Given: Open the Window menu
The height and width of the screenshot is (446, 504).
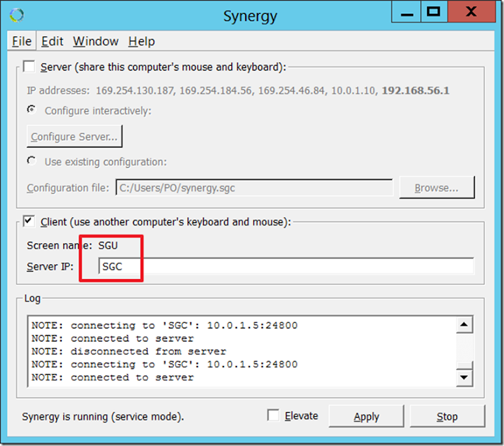Looking at the screenshot, I should coord(96,42).
